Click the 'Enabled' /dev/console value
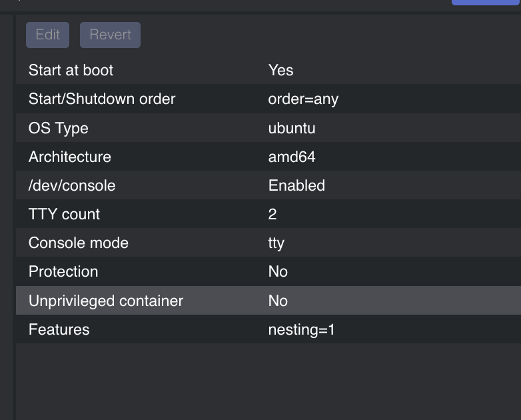 coord(296,185)
